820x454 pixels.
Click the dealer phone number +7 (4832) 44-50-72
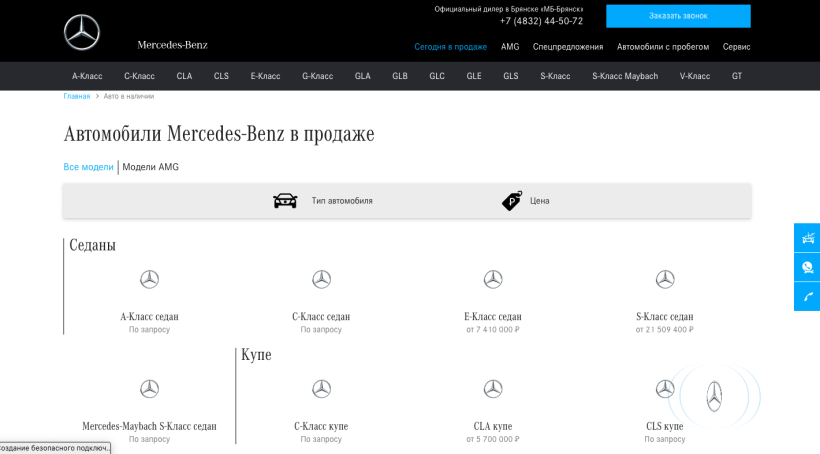point(541,21)
